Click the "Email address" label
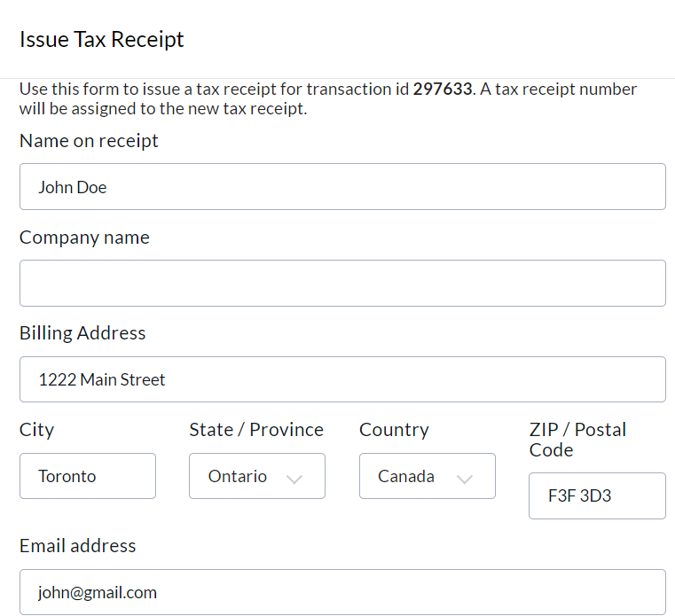Image resolution: width=675 pixels, height=616 pixels. pos(78,546)
